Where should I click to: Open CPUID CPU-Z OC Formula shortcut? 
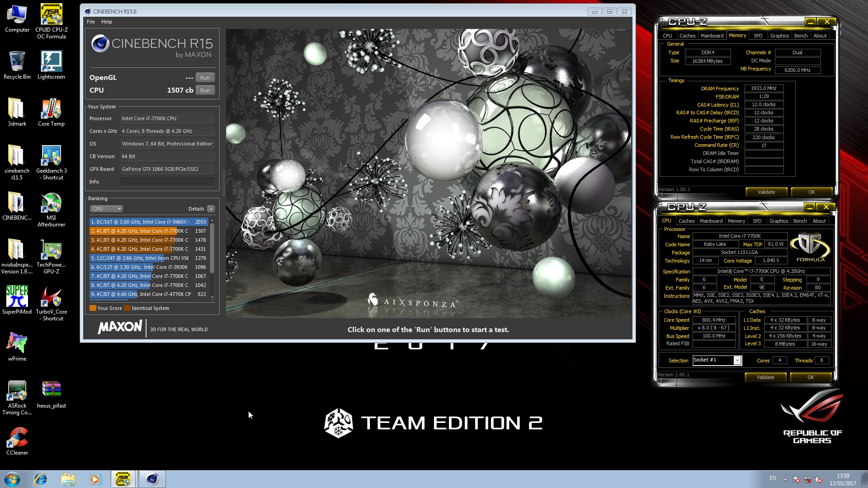(51, 21)
